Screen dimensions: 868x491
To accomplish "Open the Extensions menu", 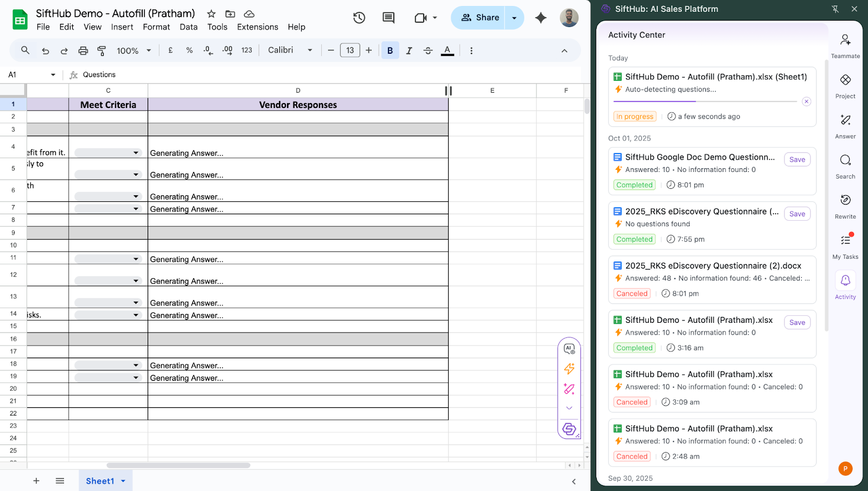I will point(257,27).
